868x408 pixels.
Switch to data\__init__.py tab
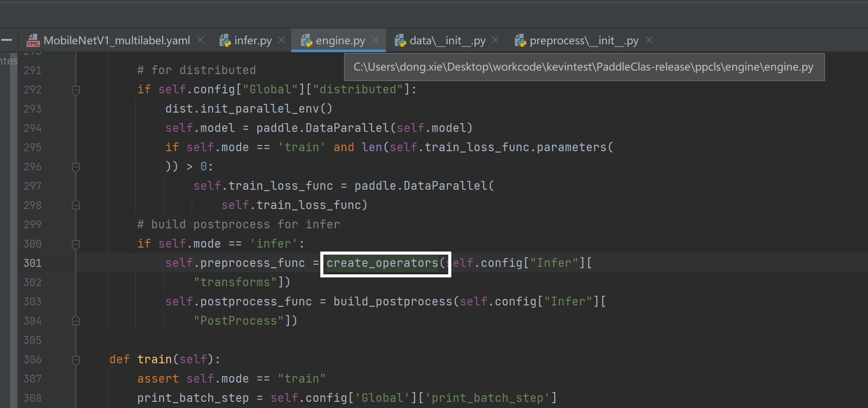[x=447, y=41]
